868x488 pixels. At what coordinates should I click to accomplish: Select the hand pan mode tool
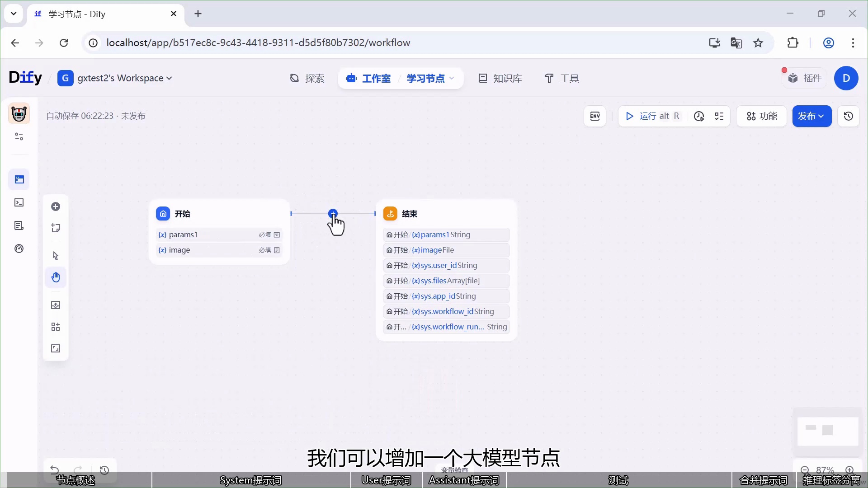[56, 277]
